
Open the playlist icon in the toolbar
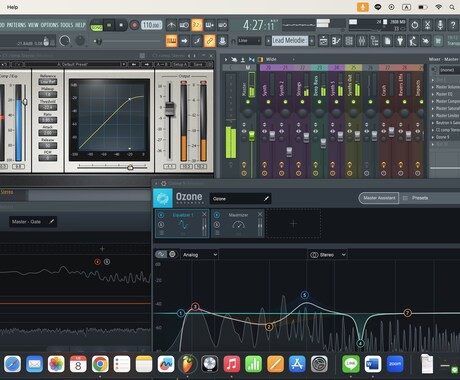click(x=323, y=41)
